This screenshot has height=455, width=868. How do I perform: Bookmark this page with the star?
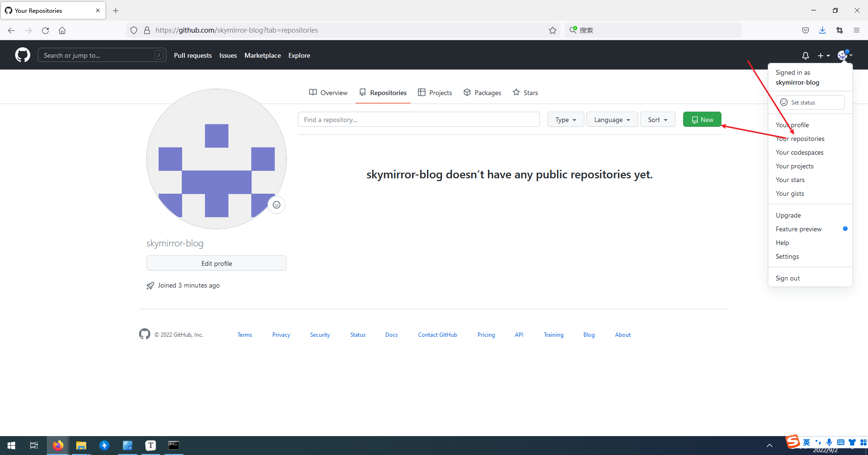pyautogui.click(x=553, y=30)
